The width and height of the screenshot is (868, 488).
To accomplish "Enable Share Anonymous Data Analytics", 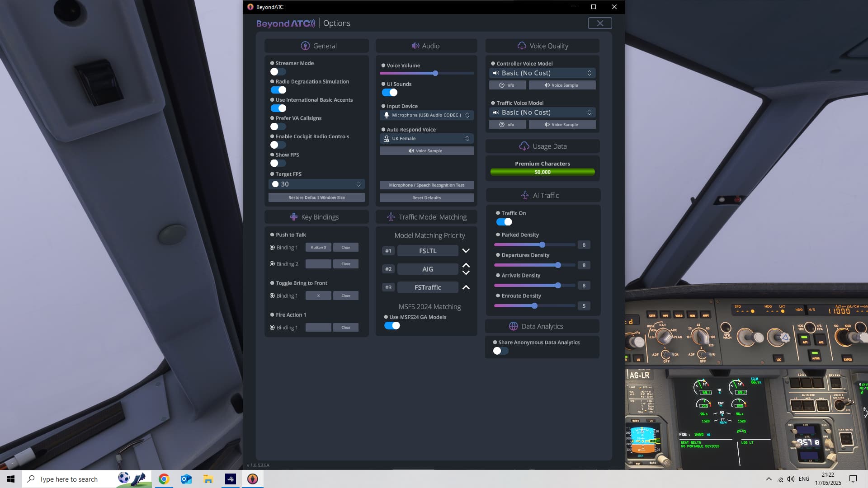I will click(500, 351).
